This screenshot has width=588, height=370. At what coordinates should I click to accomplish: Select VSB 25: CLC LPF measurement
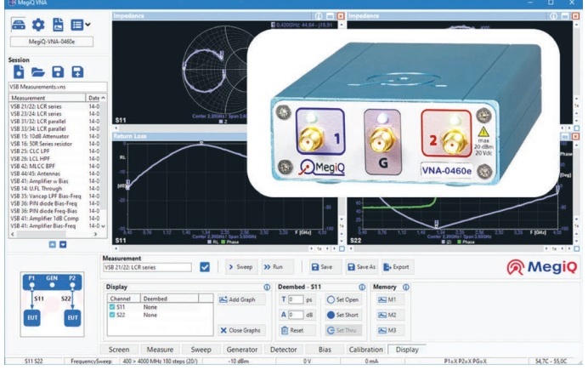tap(54, 151)
